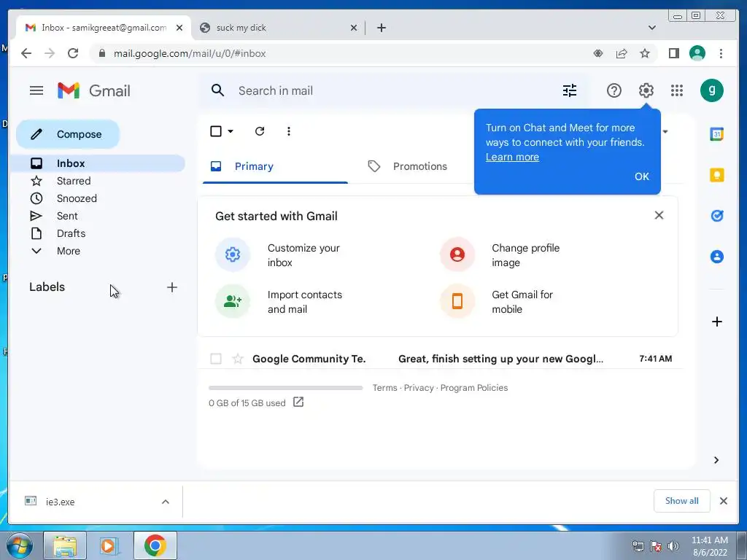Tick the select-all checkbox
747x560 pixels.
point(216,131)
